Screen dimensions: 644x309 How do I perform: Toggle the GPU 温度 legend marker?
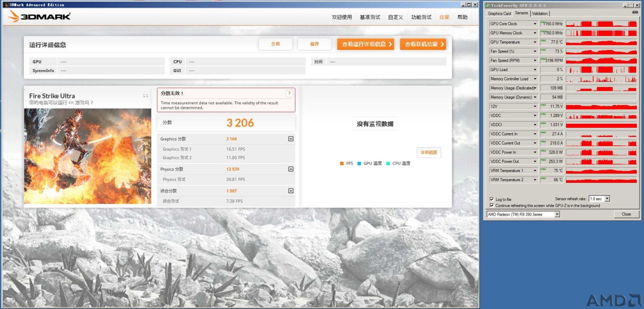[x=360, y=164]
